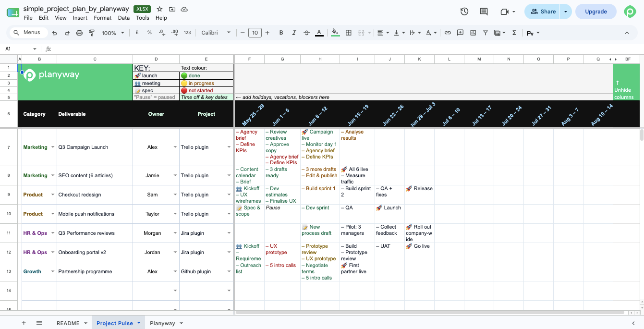Decrease font size minus button
644x329 pixels.
[243, 33]
